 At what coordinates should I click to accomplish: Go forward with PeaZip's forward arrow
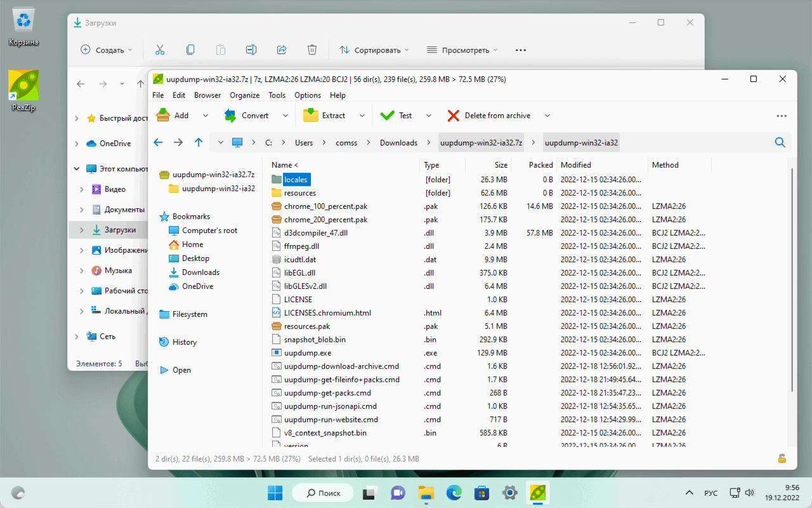(178, 143)
